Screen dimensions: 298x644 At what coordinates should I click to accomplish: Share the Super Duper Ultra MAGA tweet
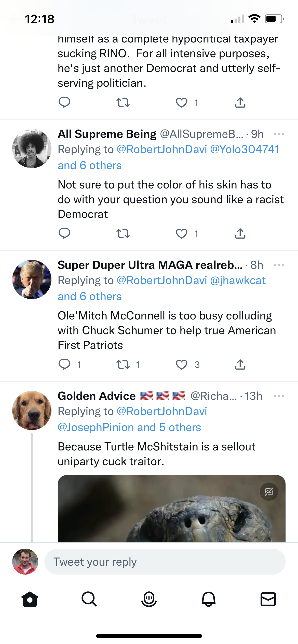pos(240,364)
